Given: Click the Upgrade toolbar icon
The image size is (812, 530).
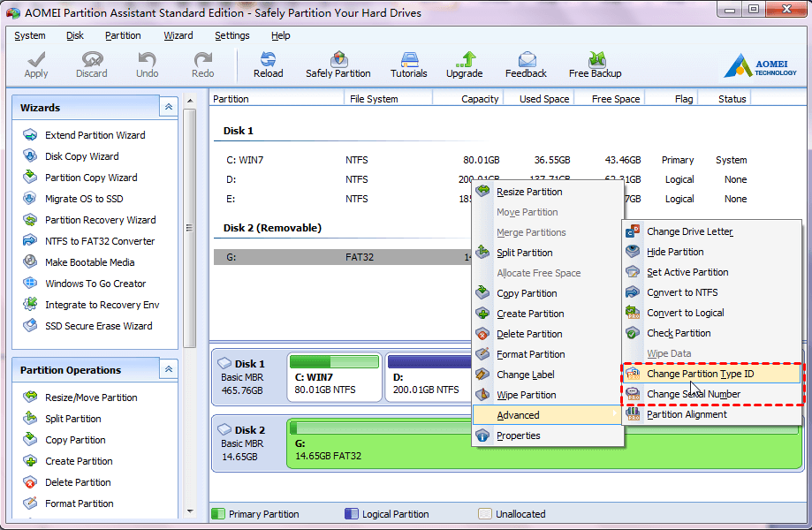Looking at the screenshot, I should [464, 60].
